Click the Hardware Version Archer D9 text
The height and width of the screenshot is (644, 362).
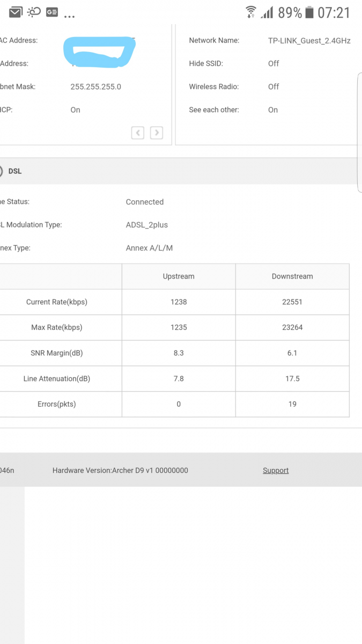(x=120, y=470)
